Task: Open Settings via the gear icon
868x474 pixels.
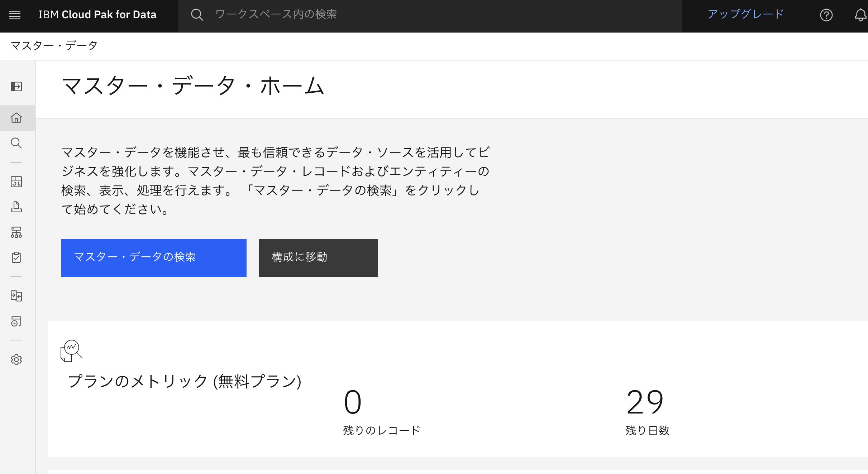Action: pos(16,360)
